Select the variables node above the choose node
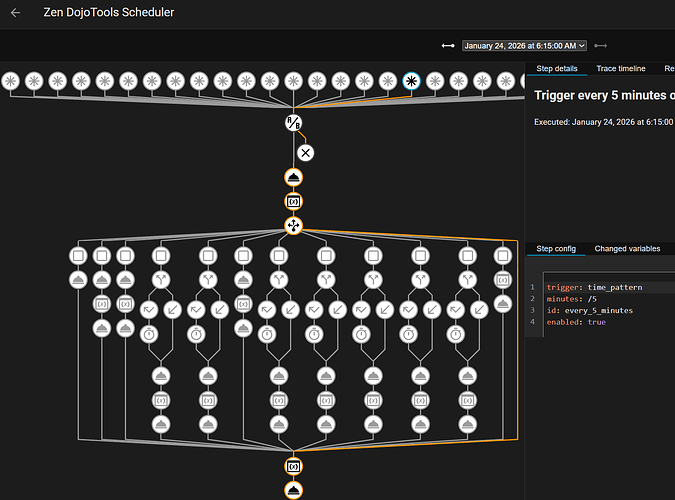This screenshot has width=675, height=500. coord(294,202)
